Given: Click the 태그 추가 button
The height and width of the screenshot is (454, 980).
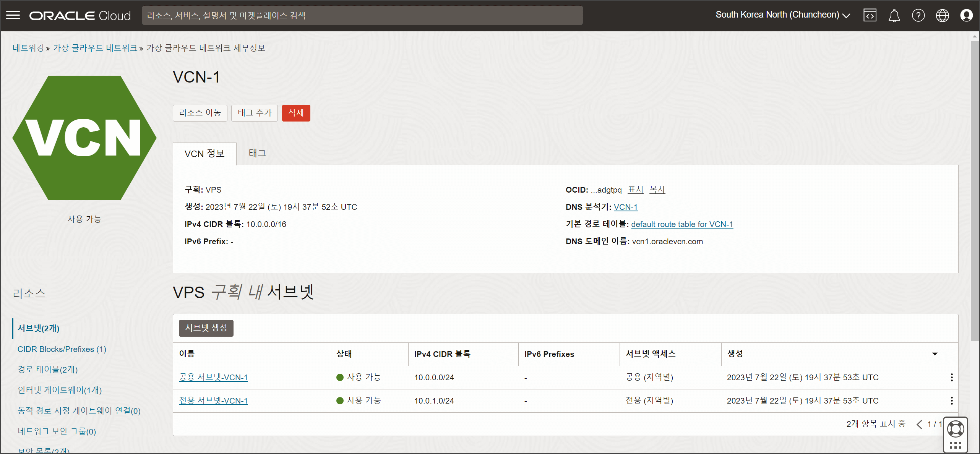Looking at the screenshot, I should pos(255,113).
